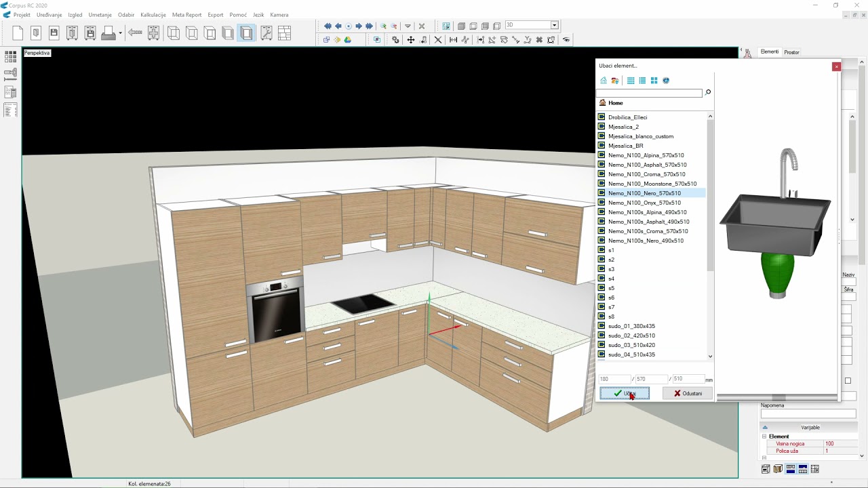Click the home icon in Ubaci element dialog
The width and height of the screenshot is (868, 488).
click(x=604, y=81)
